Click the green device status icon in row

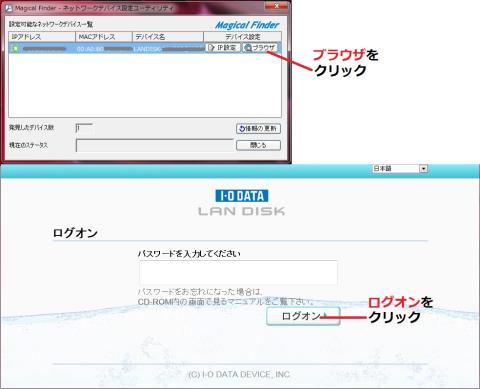(x=15, y=49)
